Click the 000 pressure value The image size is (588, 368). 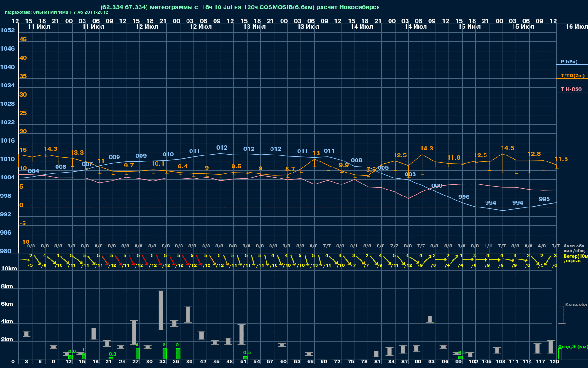coord(437,185)
